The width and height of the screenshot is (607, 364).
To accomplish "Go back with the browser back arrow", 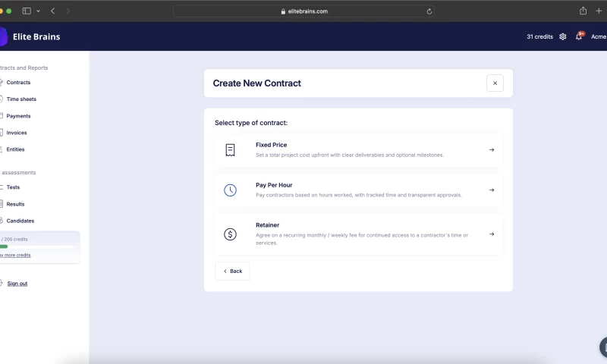I will 52,11.
